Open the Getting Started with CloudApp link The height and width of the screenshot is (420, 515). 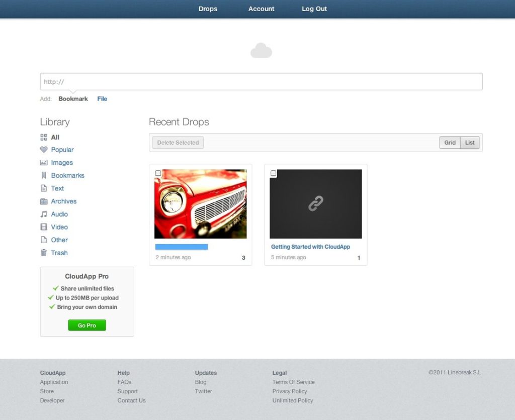(x=310, y=247)
